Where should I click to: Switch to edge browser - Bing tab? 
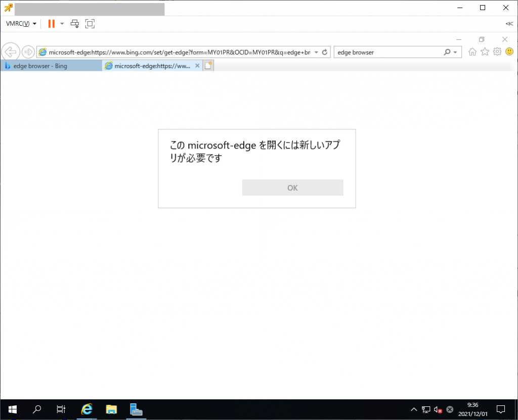pos(51,66)
